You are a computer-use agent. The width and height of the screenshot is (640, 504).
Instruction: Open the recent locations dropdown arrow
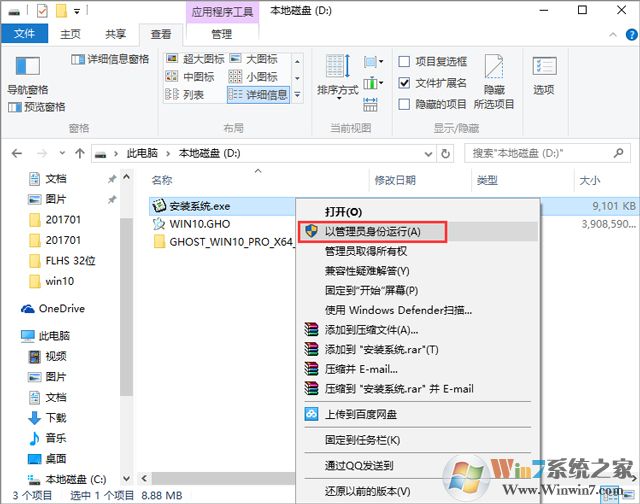tap(59, 153)
